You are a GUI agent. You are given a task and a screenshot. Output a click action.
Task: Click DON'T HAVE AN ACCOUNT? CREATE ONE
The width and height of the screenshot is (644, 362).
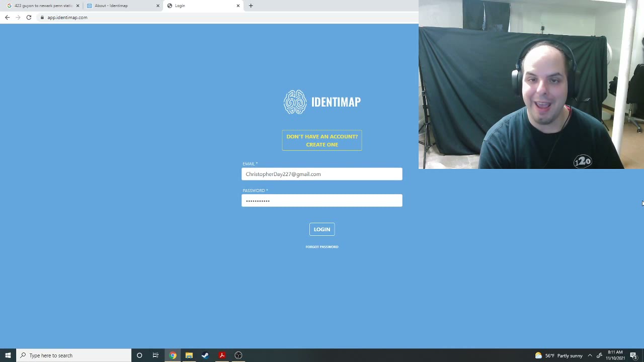pos(322,140)
